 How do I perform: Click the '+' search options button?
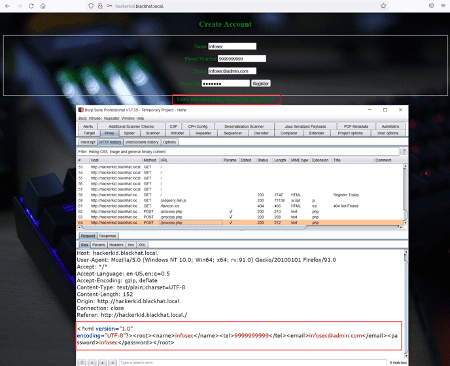pos(103,362)
